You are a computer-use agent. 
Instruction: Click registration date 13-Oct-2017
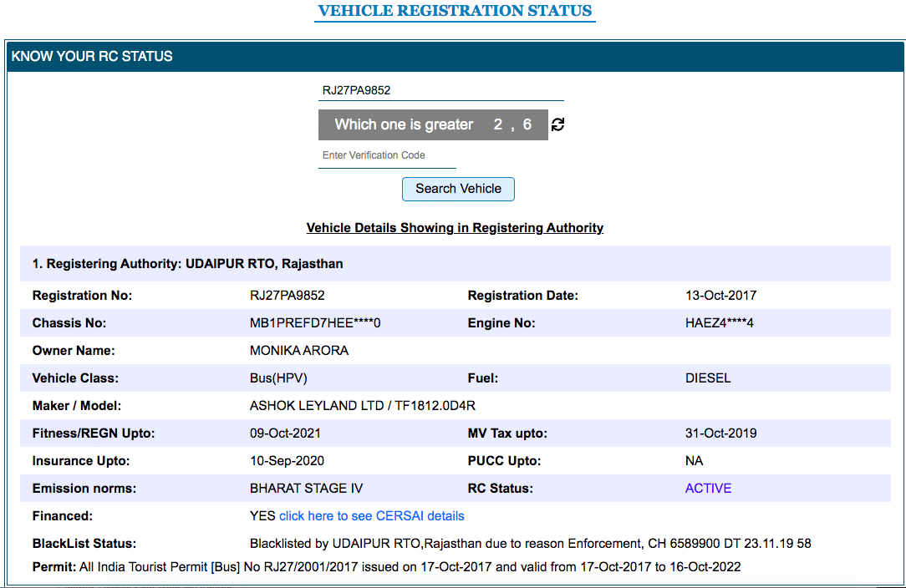point(720,296)
